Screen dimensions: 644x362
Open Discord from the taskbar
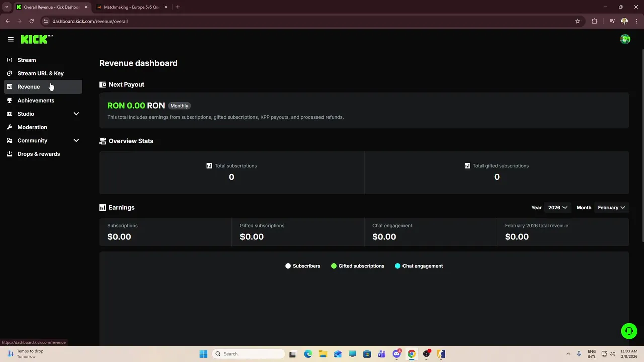point(397,354)
